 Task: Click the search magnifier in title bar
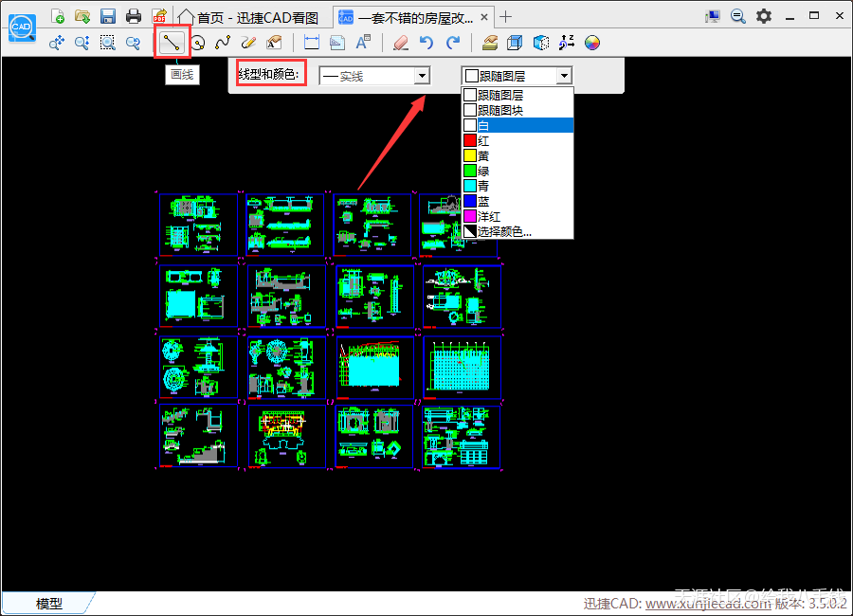pos(737,16)
